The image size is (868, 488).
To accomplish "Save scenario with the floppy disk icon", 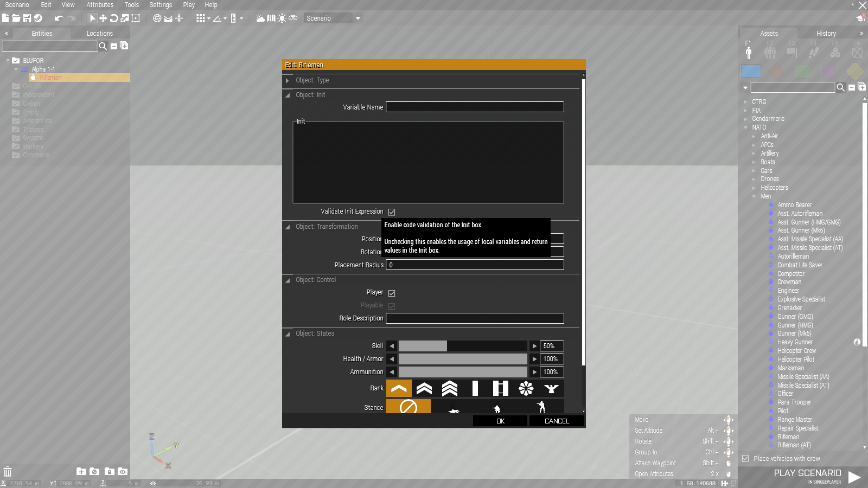I will coord(27,18).
